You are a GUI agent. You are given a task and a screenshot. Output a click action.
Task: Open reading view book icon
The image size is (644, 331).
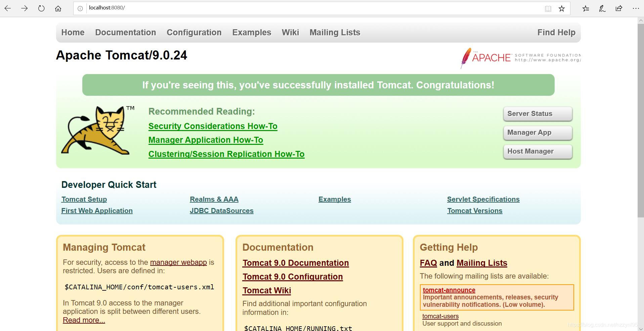point(548,8)
